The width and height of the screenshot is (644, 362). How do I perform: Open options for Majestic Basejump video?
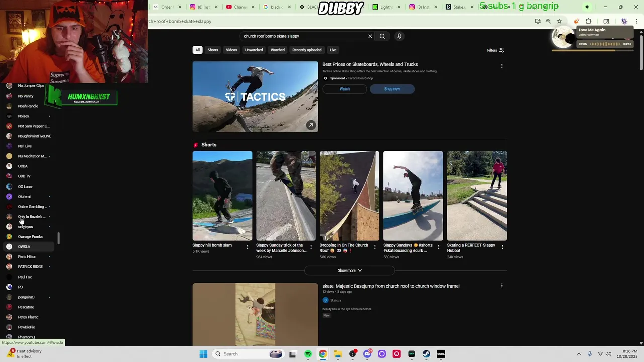click(502, 286)
